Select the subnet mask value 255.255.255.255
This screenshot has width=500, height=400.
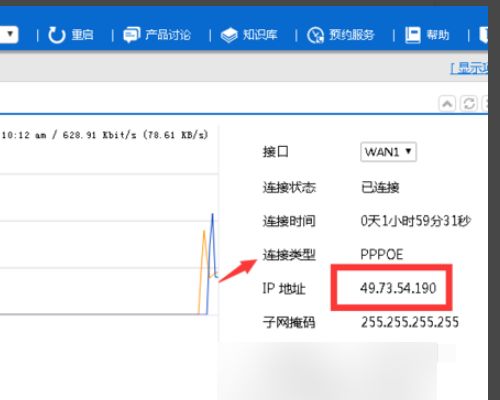pos(410,322)
